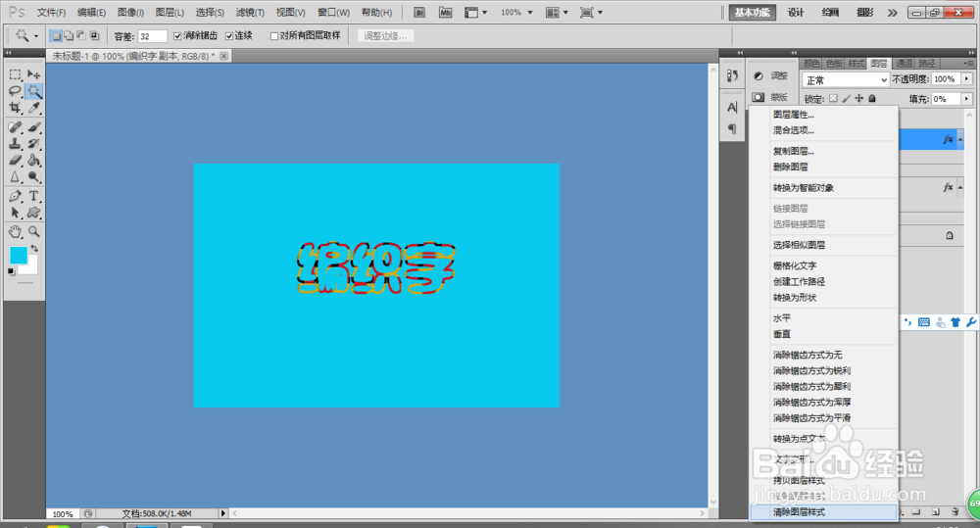Open the History panel icon
The width and height of the screenshot is (980, 528).
732,76
